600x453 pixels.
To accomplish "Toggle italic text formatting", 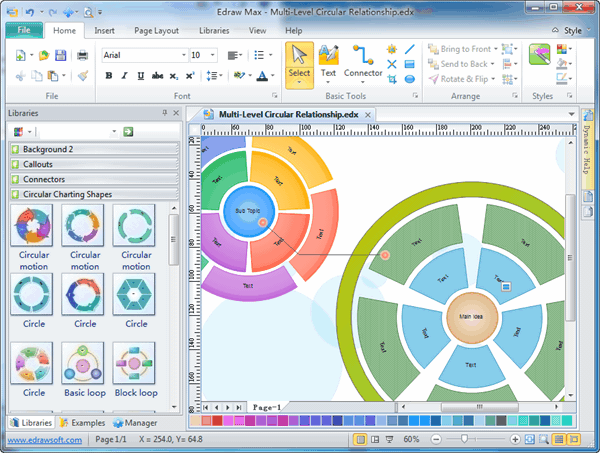I will tap(124, 75).
